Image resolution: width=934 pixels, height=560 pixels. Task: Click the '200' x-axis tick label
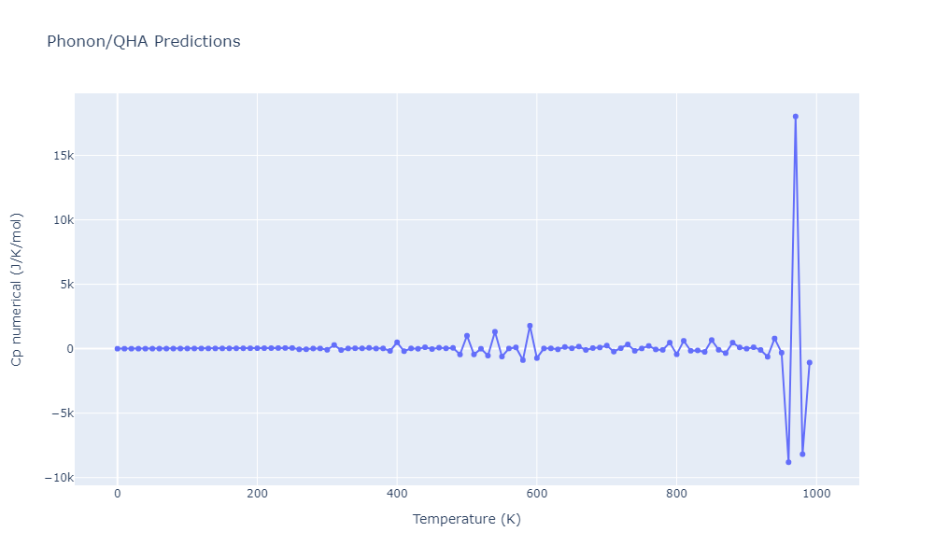tap(257, 494)
